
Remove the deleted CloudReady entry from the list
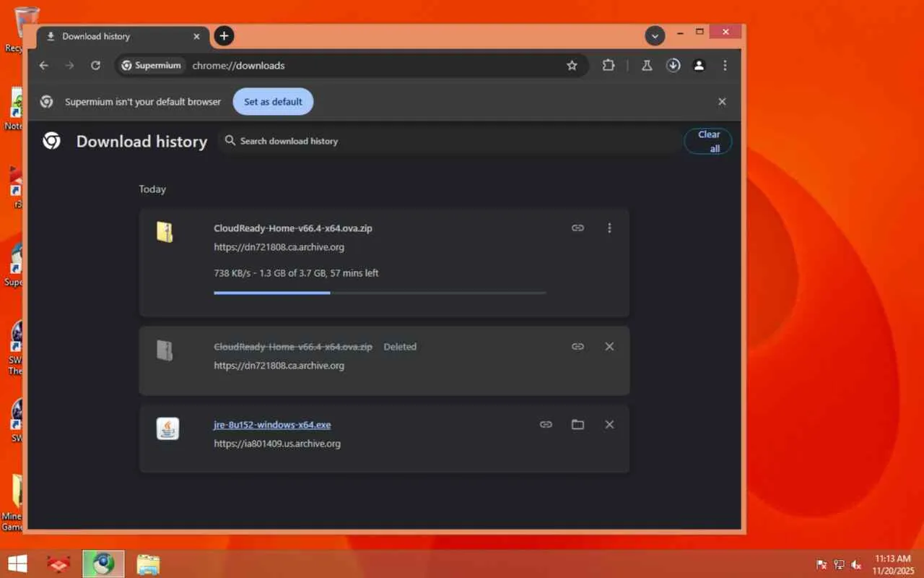609,347
